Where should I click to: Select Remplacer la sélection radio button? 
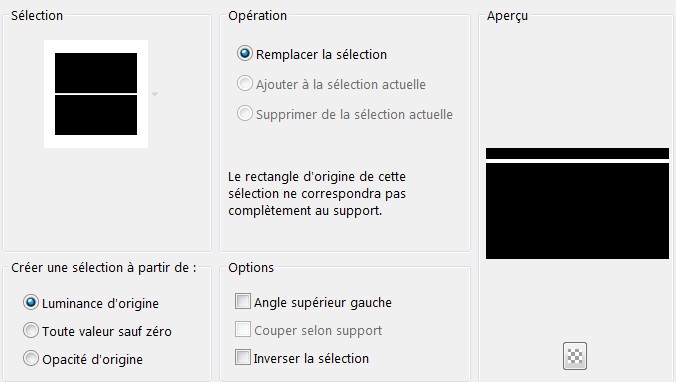pyautogui.click(x=244, y=53)
